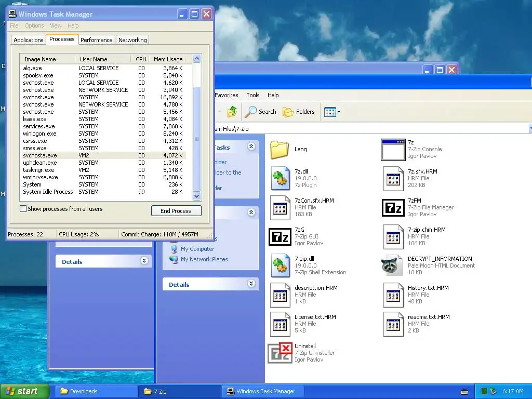Select the 7zG GUI icon
This screenshot has width=532, height=399.
(280, 237)
